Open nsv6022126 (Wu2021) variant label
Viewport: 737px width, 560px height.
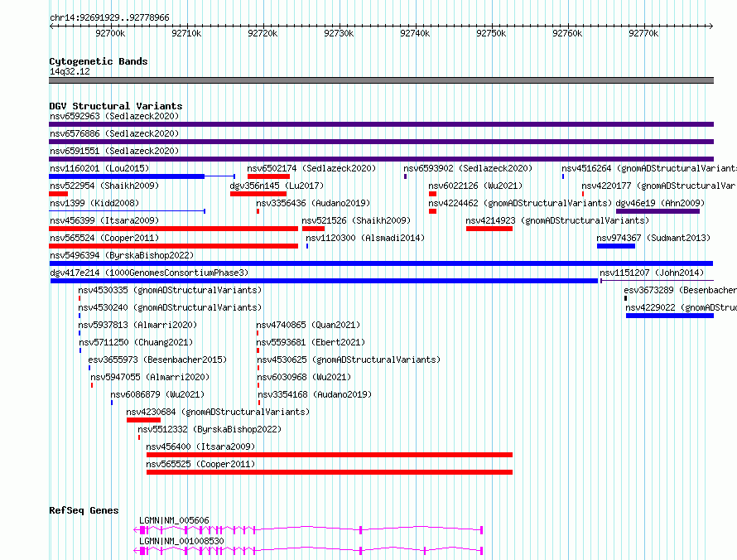(475, 186)
